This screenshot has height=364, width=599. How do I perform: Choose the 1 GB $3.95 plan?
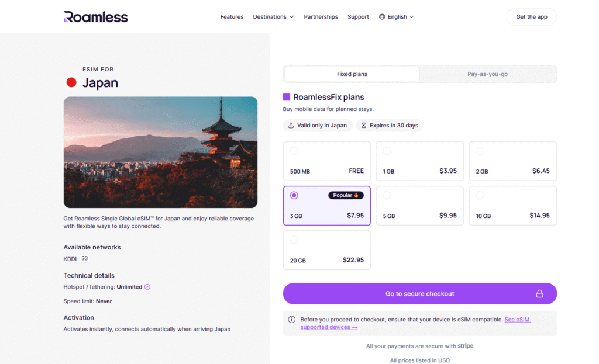(x=419, y=161)
